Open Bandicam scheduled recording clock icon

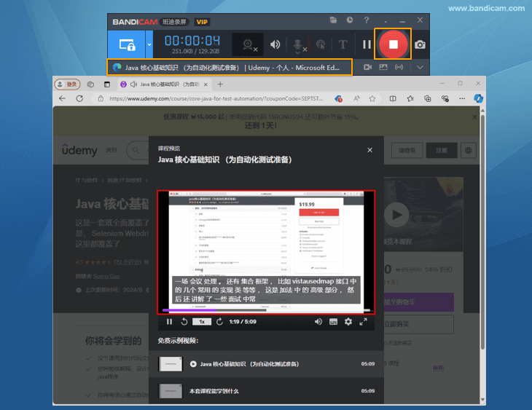pyautogui.click(x=350, y=20)
